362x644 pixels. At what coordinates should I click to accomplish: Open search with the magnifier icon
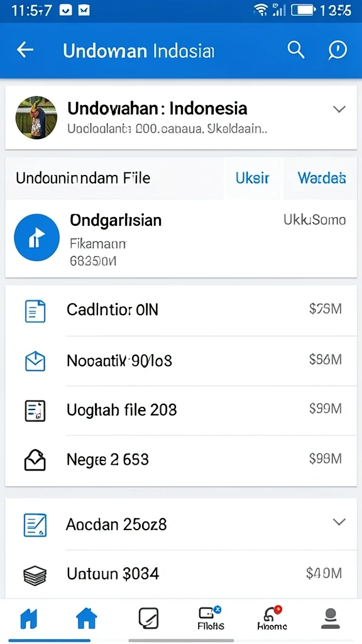click(295, 50)
